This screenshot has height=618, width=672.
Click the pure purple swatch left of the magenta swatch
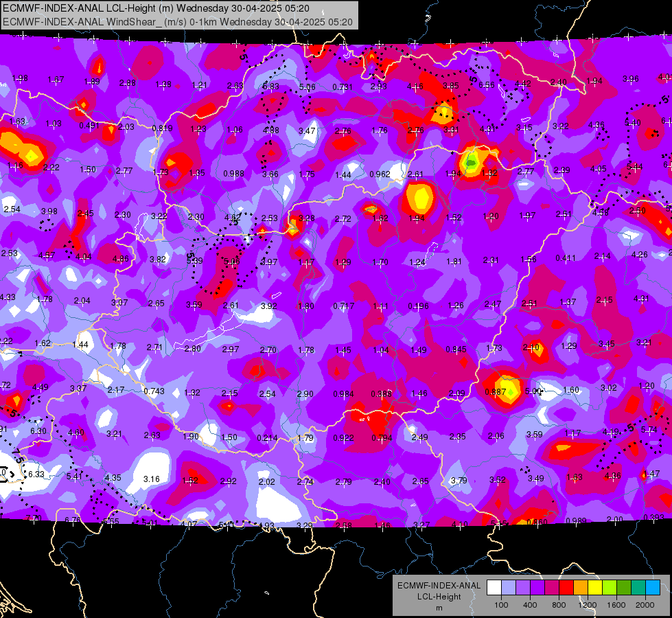click(537, 588)
